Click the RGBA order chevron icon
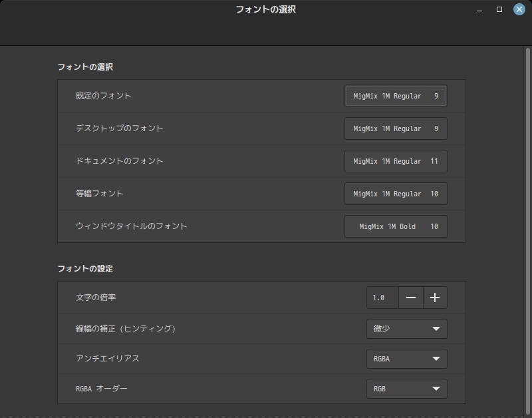Viewport: 532px width, 418px height. (x=436, y=389)
